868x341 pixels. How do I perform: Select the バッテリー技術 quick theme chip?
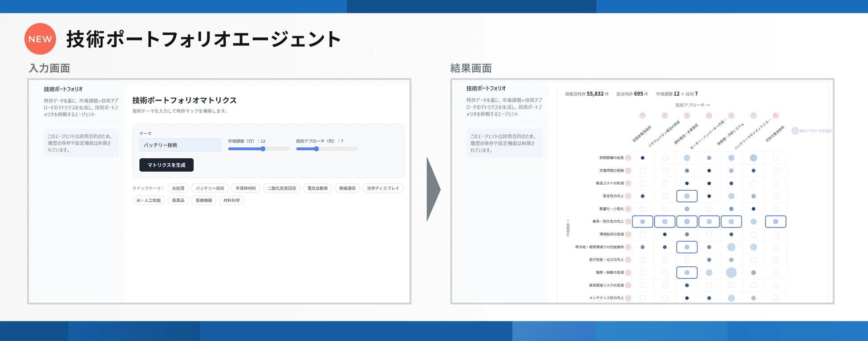pyautogui.click(x=210, y=189)
